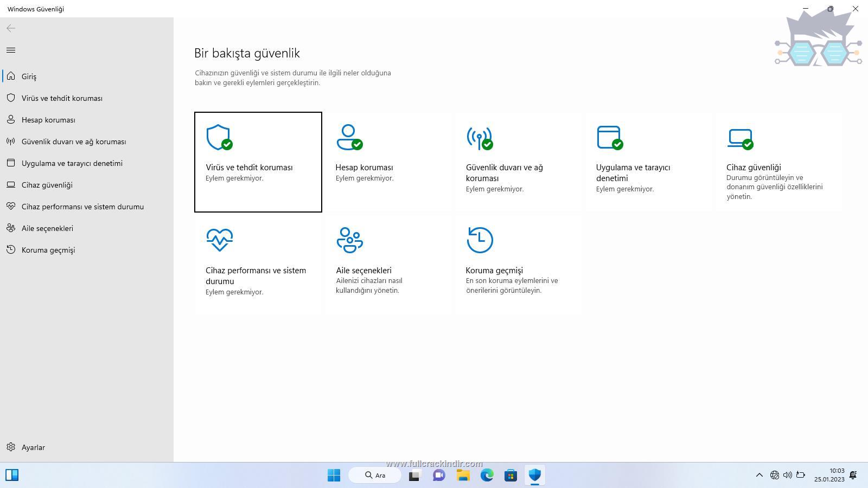The image size is (868, 488).
Task: Click the Virüs ve tehdit koruması card title
Action: [x=249, y=168]
